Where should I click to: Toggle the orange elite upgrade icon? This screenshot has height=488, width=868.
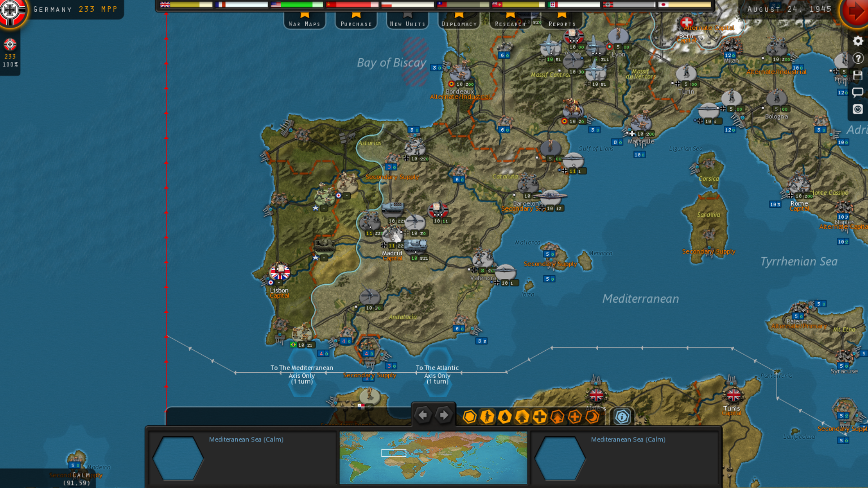pos(557,417)
